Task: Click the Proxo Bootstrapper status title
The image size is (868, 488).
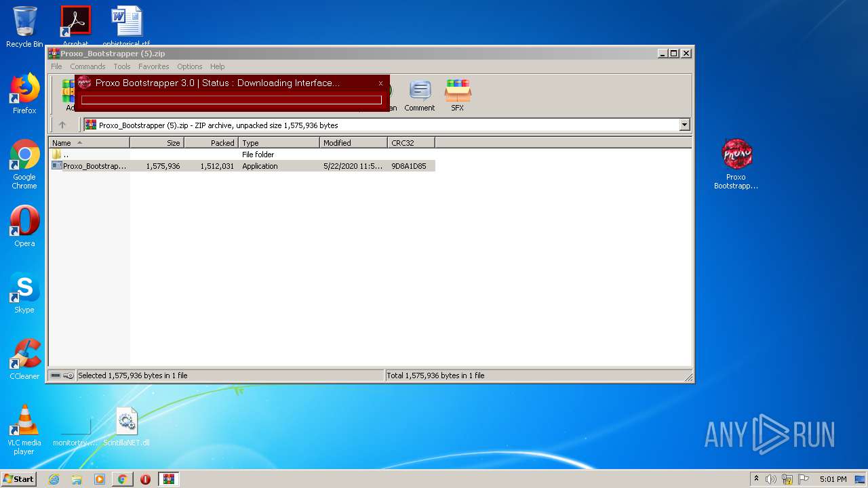Action: point(217,83)
